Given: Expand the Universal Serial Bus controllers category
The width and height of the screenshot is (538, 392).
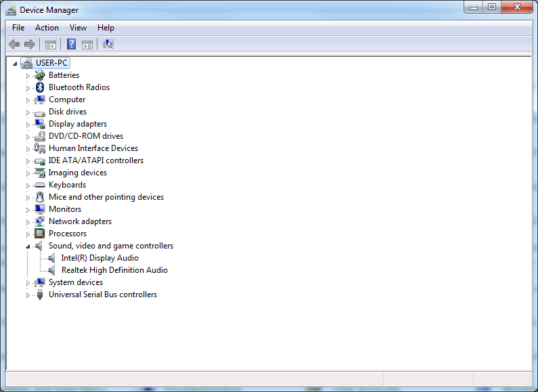Looking at the screenshot, I should [28, 295].
